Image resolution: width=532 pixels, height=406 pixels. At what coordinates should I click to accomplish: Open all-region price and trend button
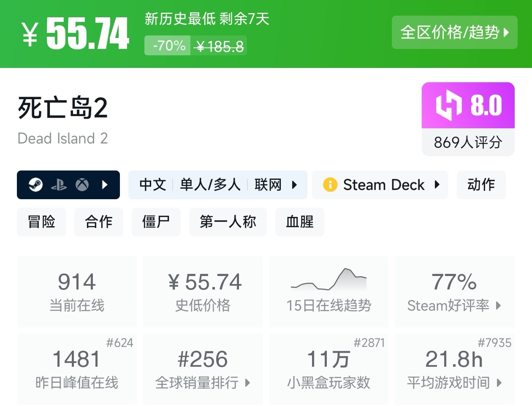pos(454,32)
